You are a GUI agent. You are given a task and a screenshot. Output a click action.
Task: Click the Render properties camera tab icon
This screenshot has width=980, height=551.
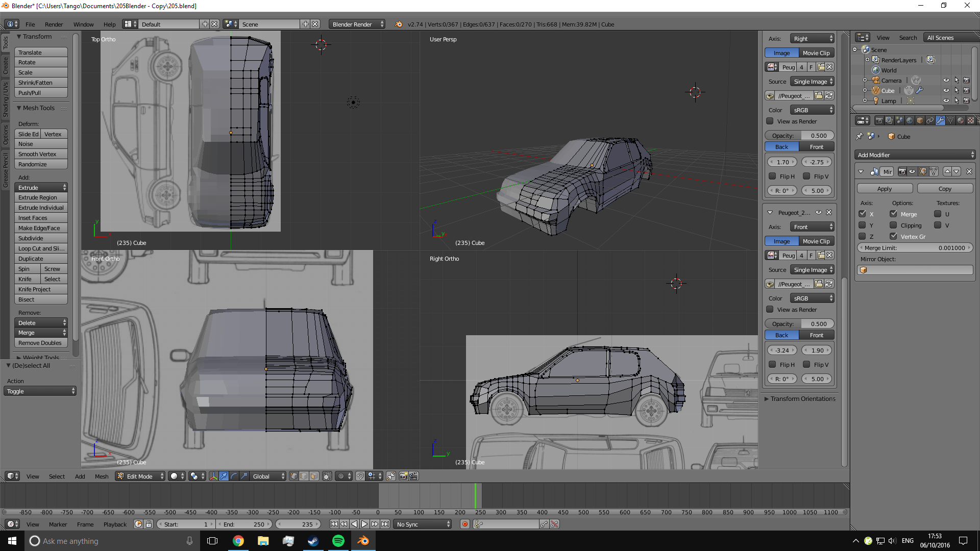coord(879,120)
